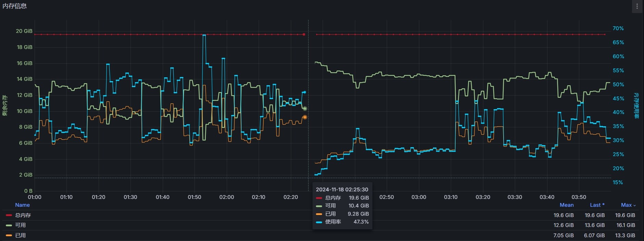Click the 内存使用率 right axis title
This screenshot has height=241, width=644.
coord(636,105)
